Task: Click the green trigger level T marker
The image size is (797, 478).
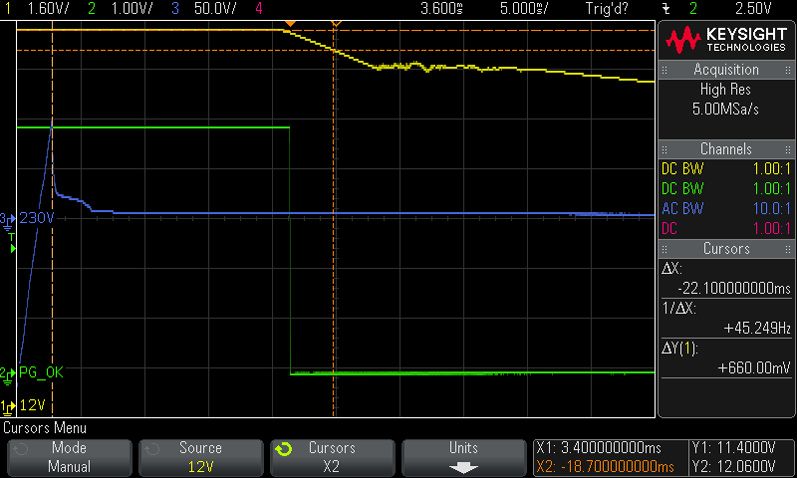Action: coord(12,244)
